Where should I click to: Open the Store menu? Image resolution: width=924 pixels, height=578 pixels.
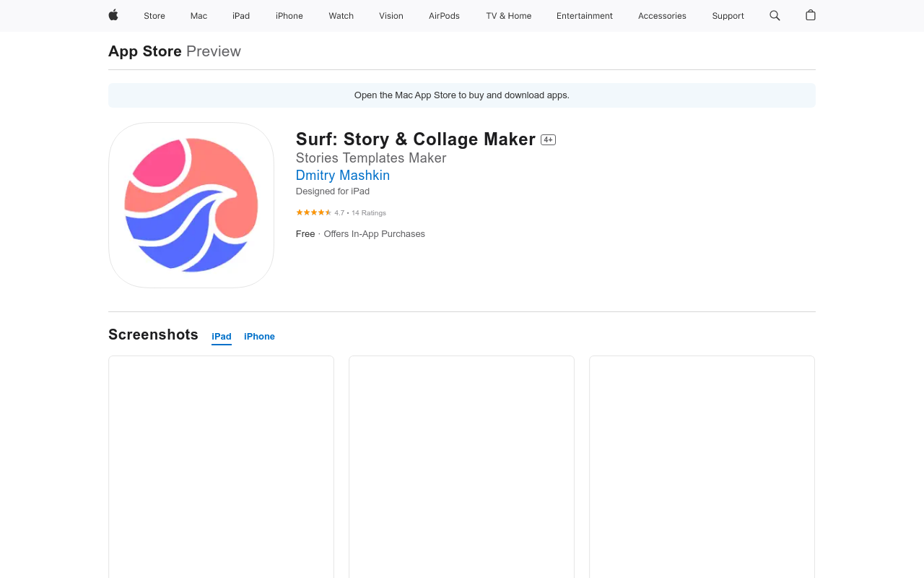tap(154, 16)
